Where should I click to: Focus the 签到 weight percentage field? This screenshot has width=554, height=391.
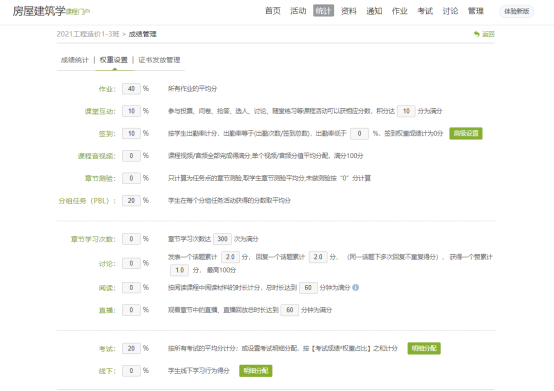pos(131,133)
